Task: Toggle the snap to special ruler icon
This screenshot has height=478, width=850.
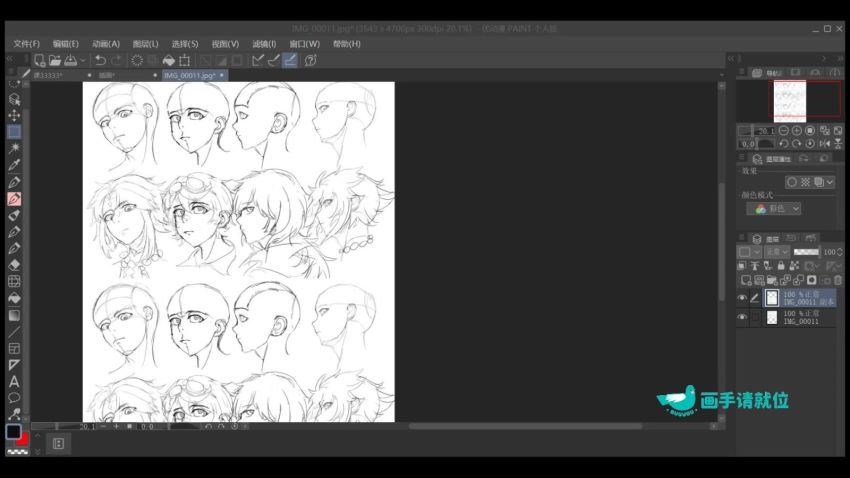Action: pos(274,60)
